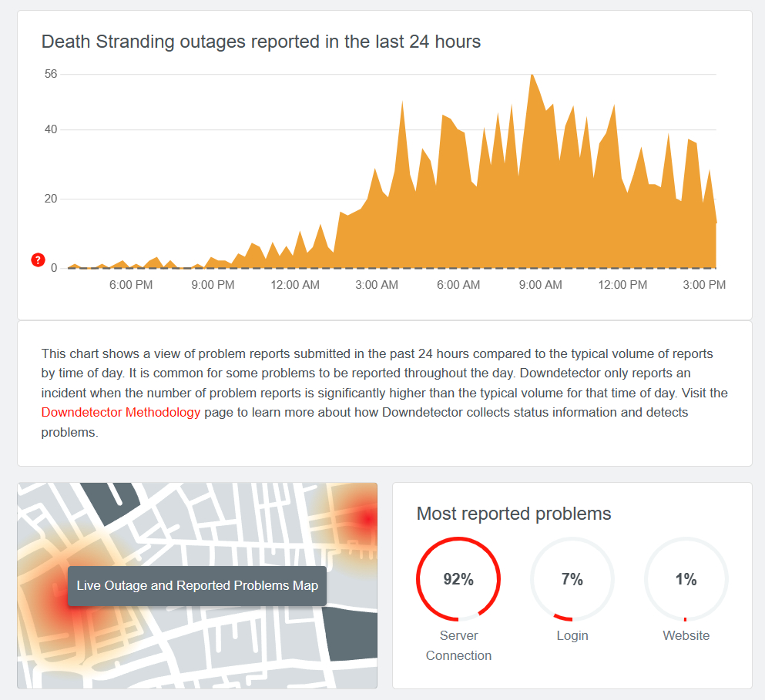The image size is (765, 700).
Task: Click the 0 value on the y-axis
Action: click(54, 268)
